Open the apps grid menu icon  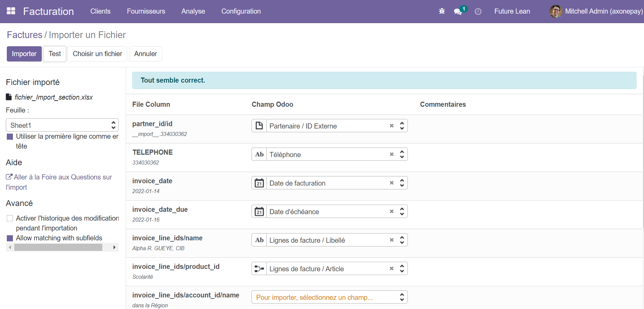pyautogui.click(x=11, y=11)
